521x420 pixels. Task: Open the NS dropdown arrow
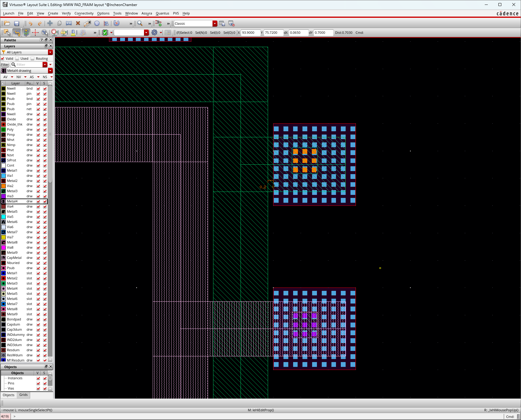pyautogui.click(x=51, y=77)
